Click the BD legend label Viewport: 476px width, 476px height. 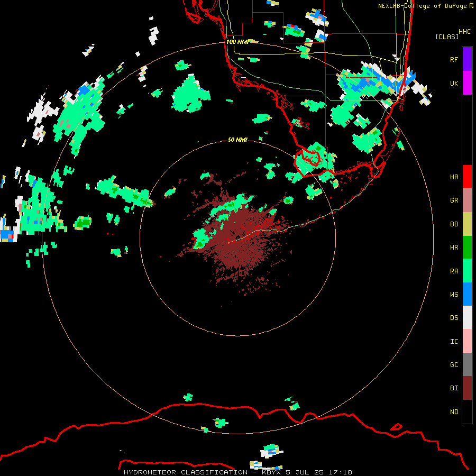tap(454, 224)
